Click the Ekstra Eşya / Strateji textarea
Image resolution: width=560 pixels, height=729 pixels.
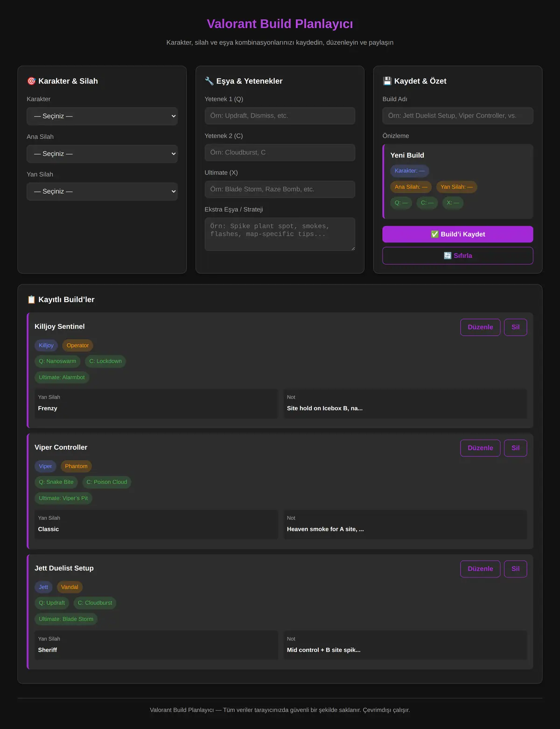coord(280,234)
